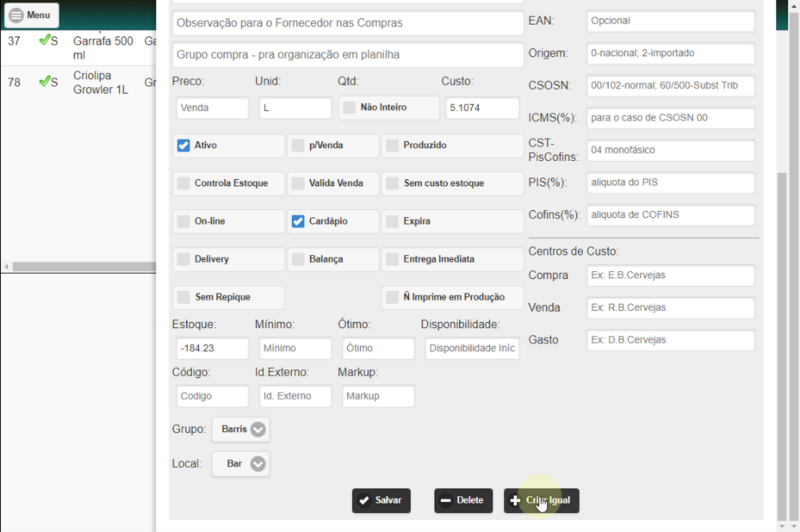Open the Local dropdown showing Bar
The width and height of the screenshot is (800, 532).
tap(241, 464)
